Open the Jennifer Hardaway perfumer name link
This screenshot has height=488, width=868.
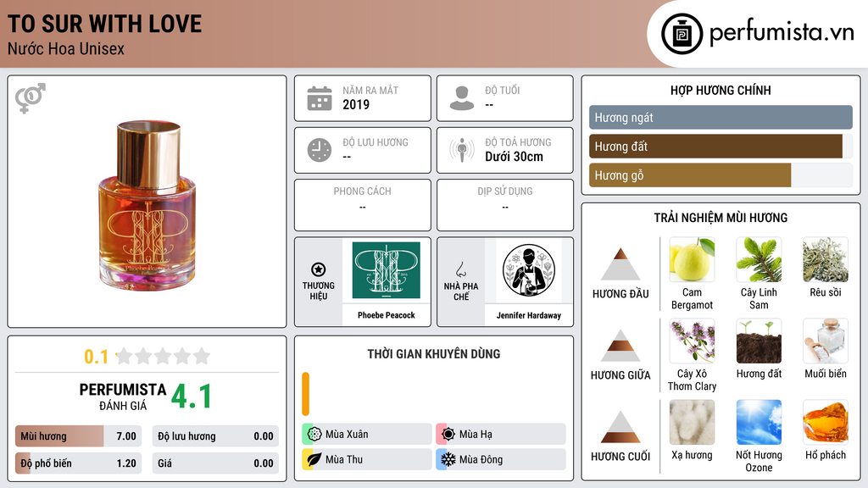coord(529,315)
